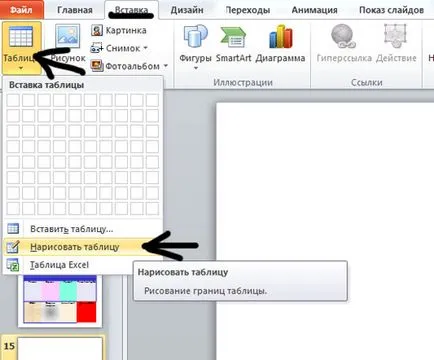
Task: Click slide number 15 label
Action: point(9,346)
